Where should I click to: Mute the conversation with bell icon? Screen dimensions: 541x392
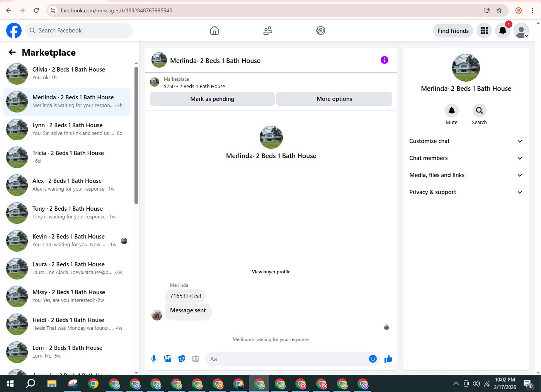[451, 111]
